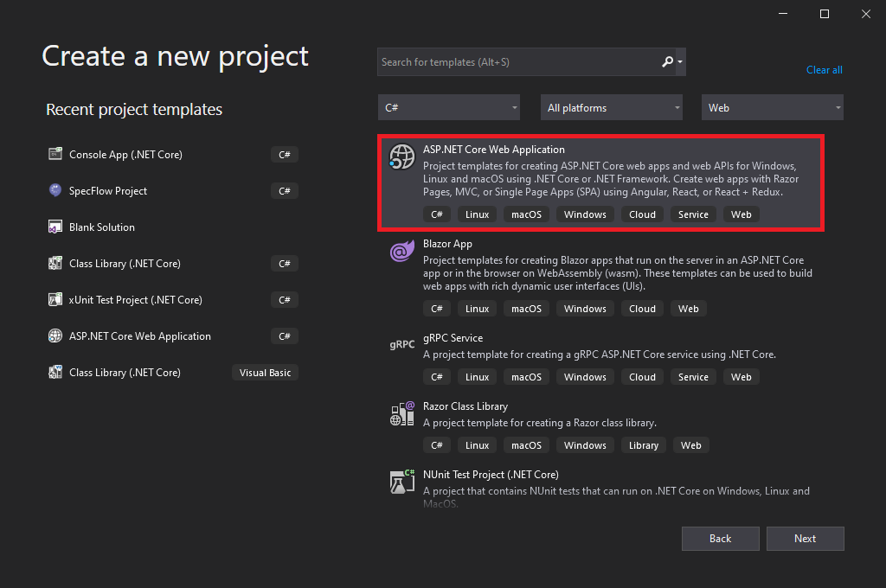Click the C# tag beside Console App

tap(284, 154)
